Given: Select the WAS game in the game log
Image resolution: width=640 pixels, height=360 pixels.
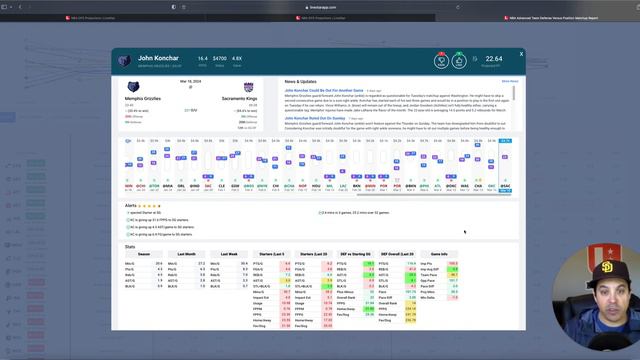Looking at the screenshot, I should pyautogui.click(x=464, y=186).
